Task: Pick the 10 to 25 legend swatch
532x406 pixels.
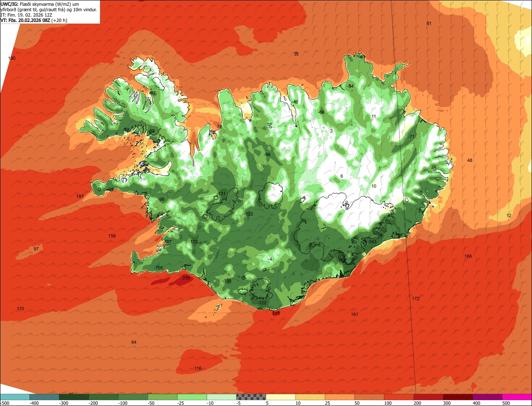Action: [310, 397]
